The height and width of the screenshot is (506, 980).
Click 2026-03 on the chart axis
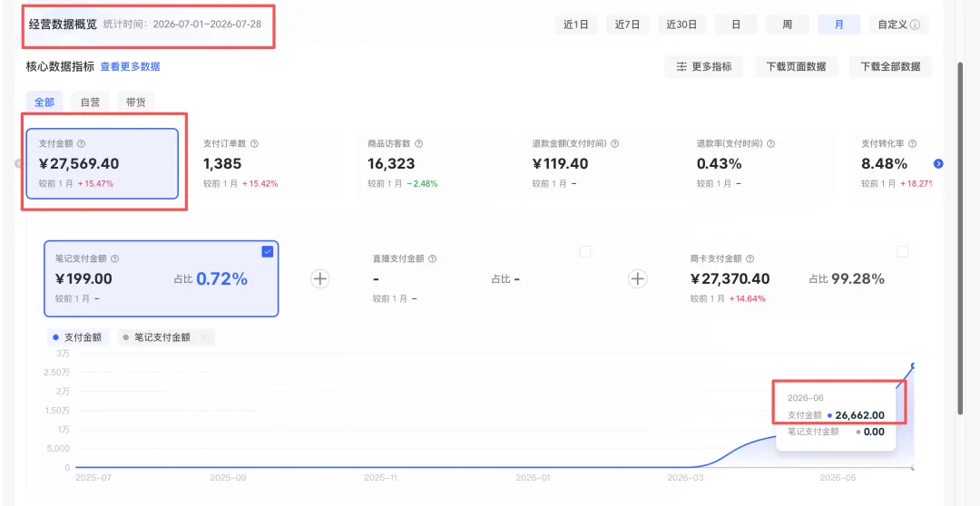[x=686, y=477]
